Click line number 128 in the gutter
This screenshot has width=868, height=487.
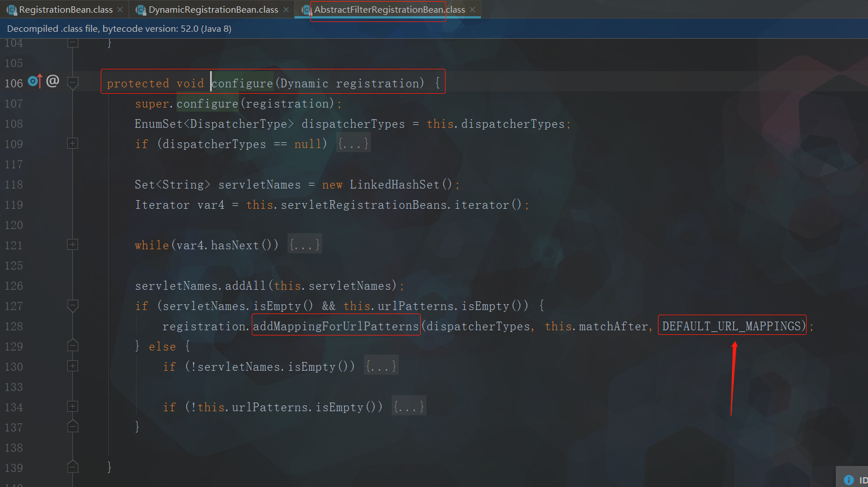(x=14, y=326)
